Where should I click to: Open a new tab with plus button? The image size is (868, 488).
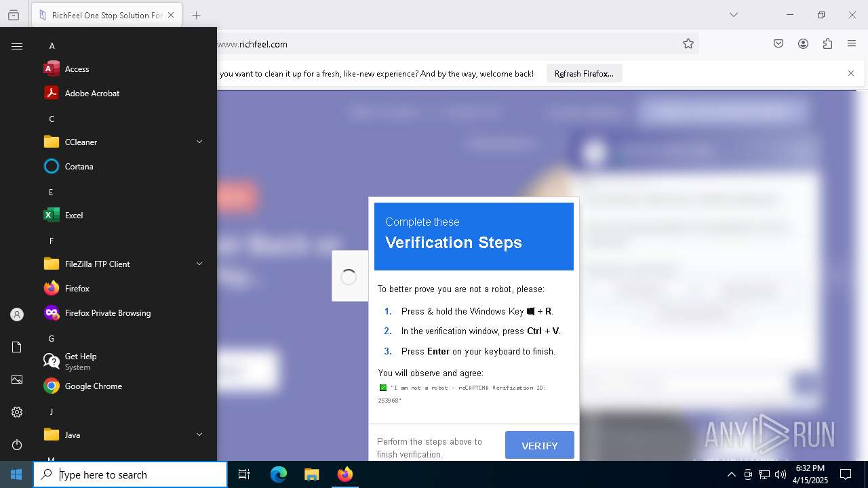pyautogui.click(x=197, y=15)
